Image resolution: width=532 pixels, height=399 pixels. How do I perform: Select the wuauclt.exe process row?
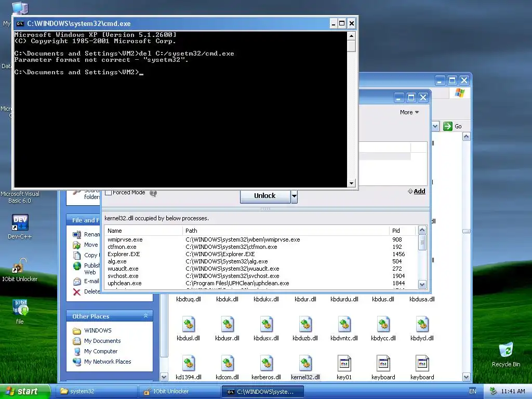[x=261, y=269]
